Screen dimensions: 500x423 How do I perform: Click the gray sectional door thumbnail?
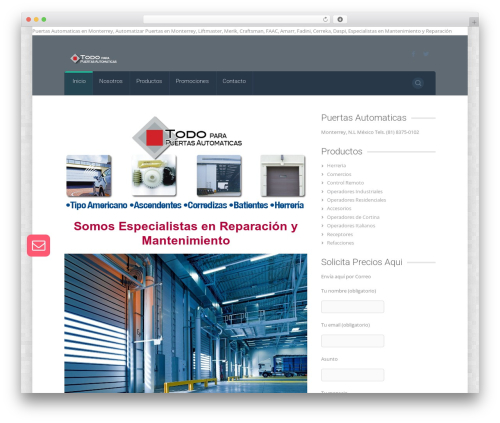pos(283,176)
